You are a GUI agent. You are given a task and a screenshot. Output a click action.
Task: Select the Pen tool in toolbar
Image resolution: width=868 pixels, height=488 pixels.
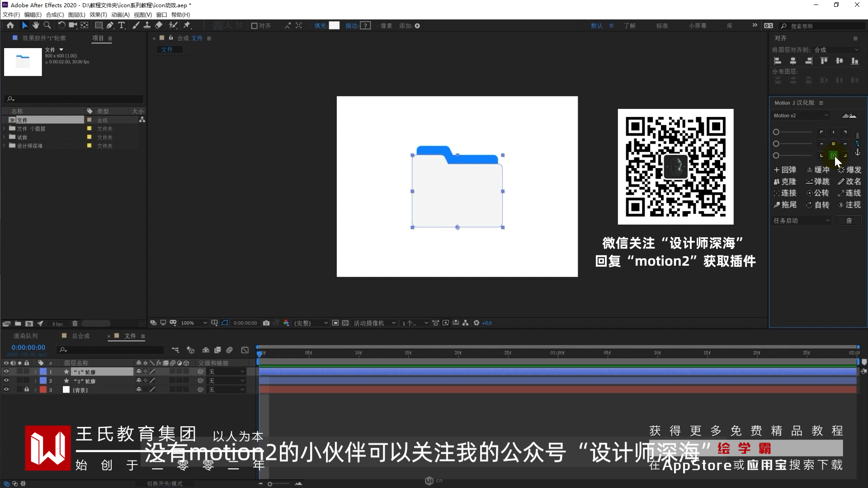(110, 26)
